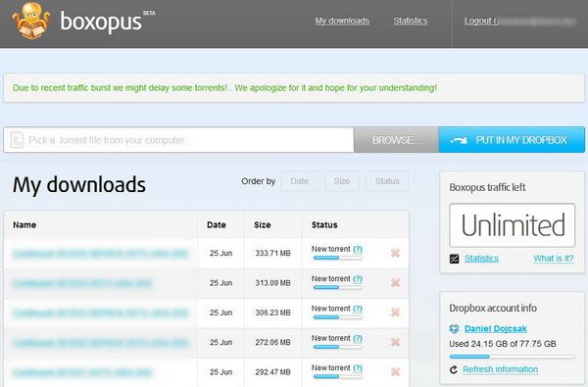
Task: Open help (?) for the 292.47 MB torrent
Action: pyautogui.click(x=358, y=367)
